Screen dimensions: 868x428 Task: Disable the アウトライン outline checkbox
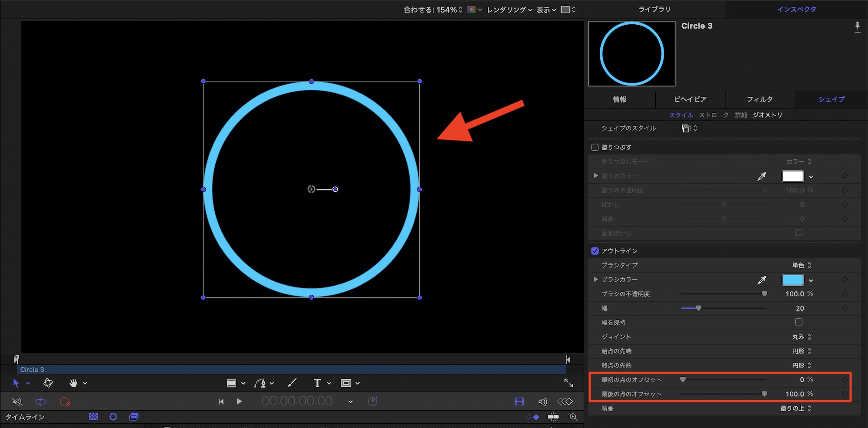click(x=595, y=251)
